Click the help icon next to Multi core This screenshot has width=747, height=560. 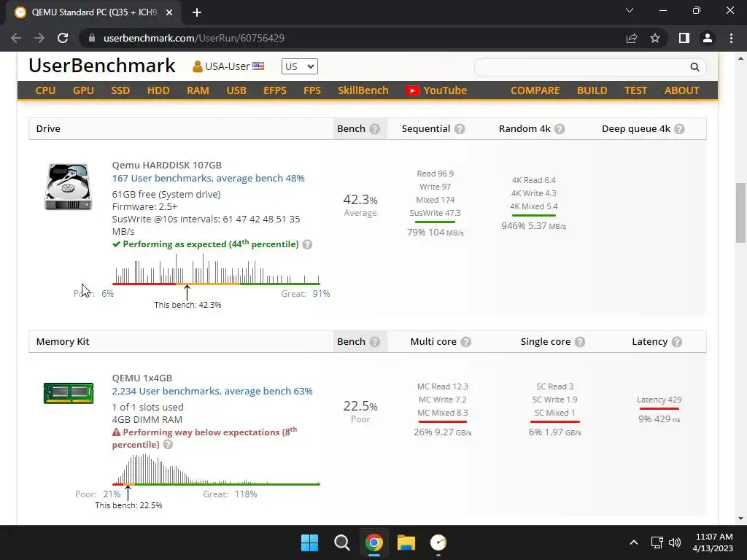click(x=466, y=342)
